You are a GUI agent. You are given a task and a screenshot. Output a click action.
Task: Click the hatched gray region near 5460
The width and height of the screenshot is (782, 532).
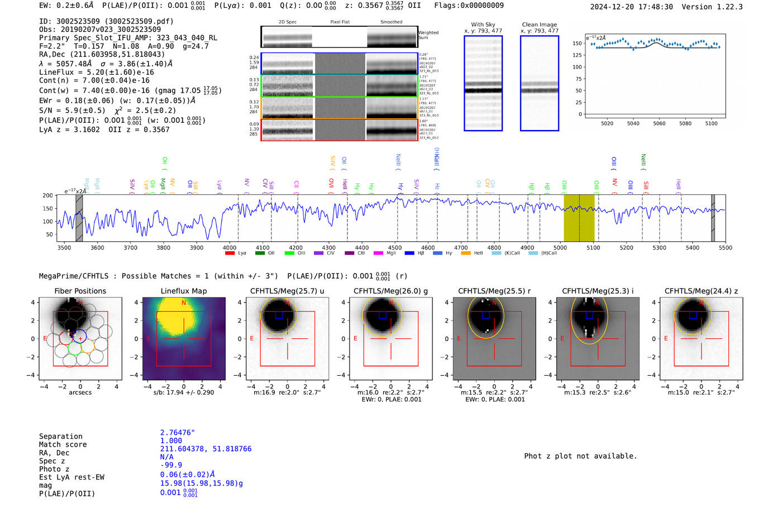coord(713,218)
